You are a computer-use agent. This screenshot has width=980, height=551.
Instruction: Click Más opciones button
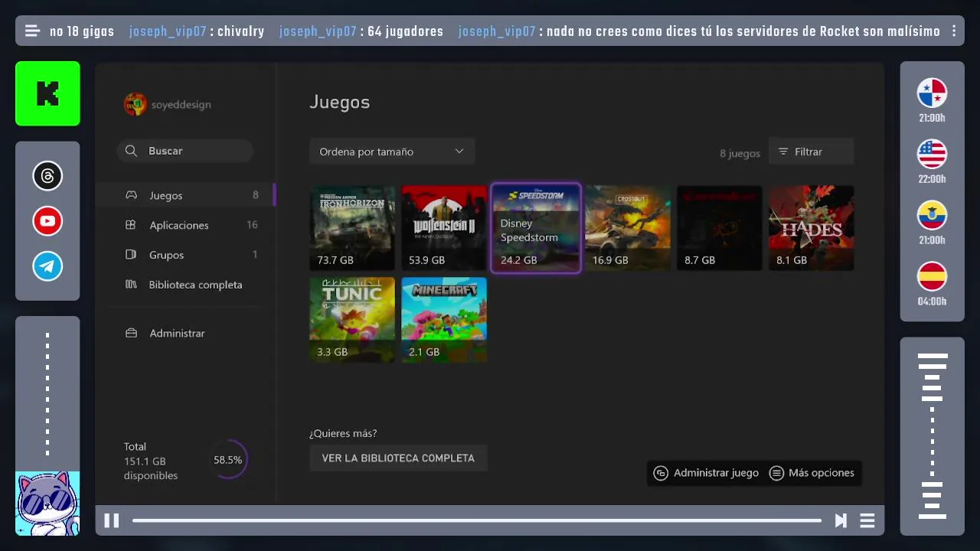pos(812,473)
